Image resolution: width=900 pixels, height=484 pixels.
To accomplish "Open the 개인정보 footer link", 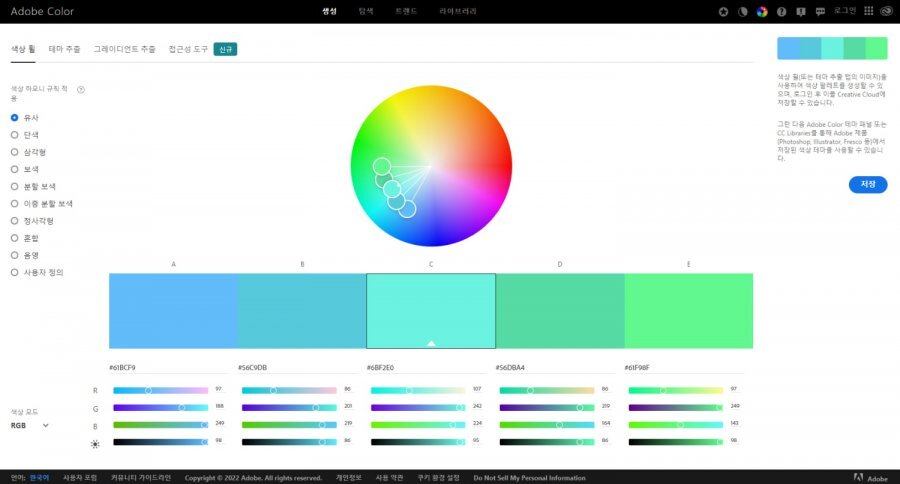I will (x=348, y=478).
